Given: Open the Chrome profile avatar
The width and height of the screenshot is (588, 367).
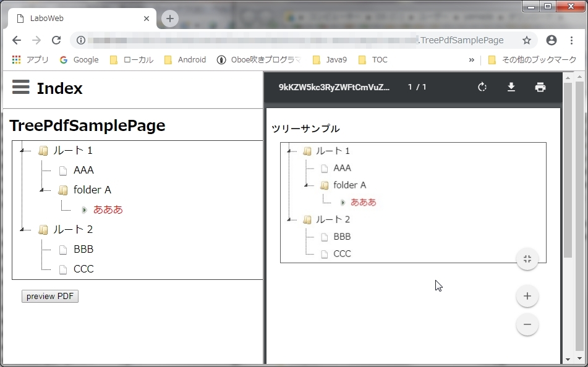Looking at the screenshot, I should point(552,40).
